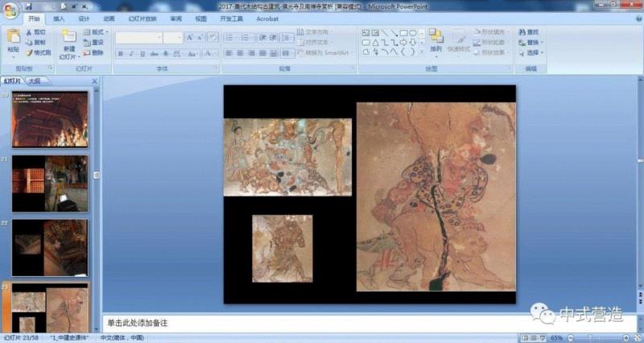This screenshot has width=644, height=343.
Task: Decrease the list indent level
Action: tap(263, 38)
